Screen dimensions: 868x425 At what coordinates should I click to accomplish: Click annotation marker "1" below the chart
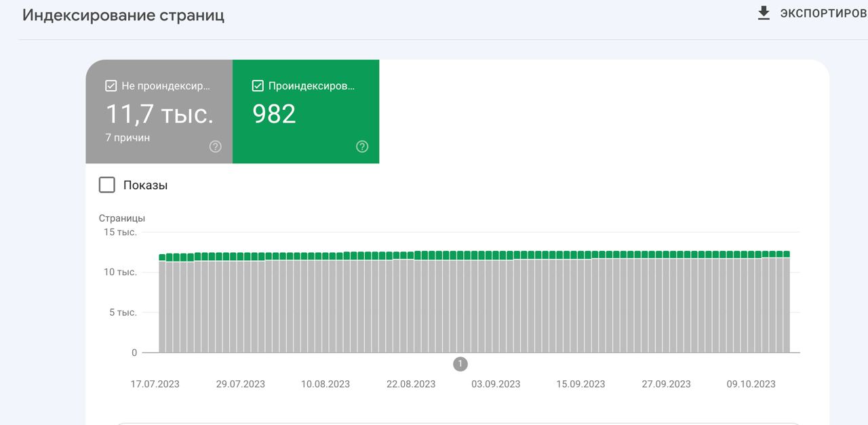(x=460, y=364)
